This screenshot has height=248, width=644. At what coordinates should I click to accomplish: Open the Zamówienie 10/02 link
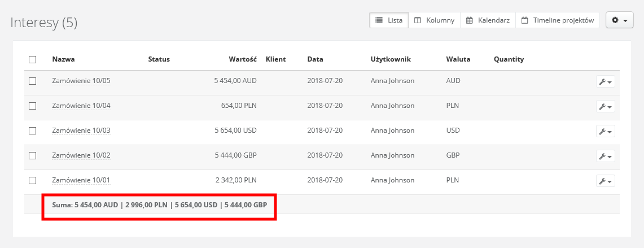[x=81, y=155]
